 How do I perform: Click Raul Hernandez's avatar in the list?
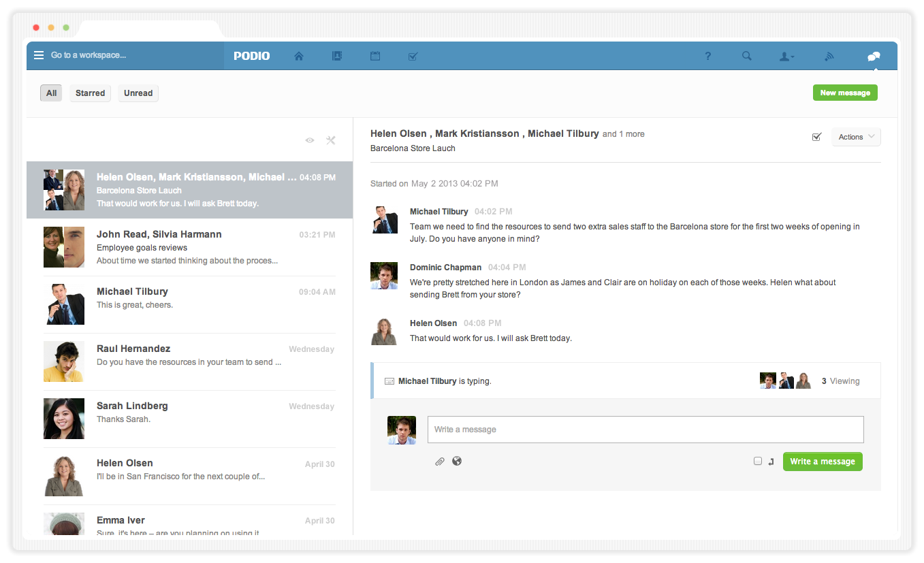coord(64,361)
